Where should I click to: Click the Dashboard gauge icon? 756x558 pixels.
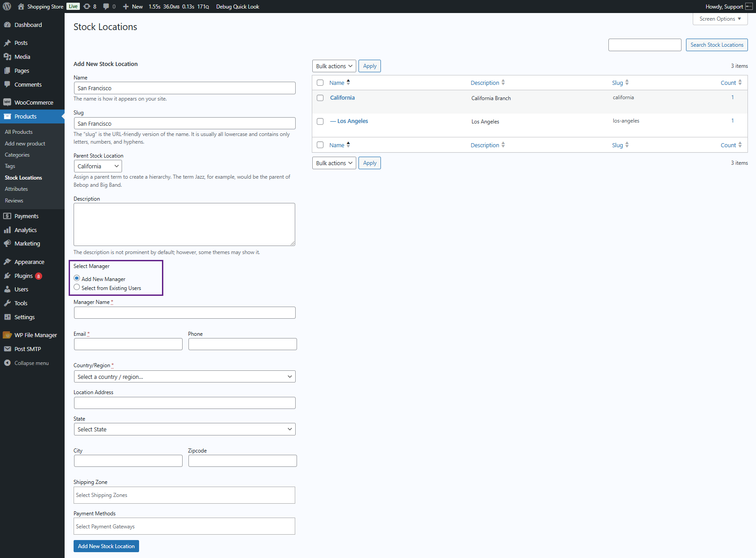point(7,25)
